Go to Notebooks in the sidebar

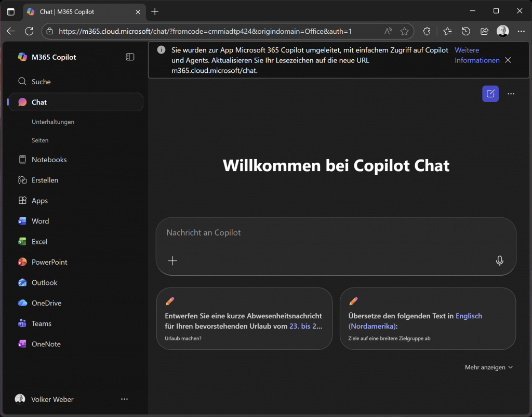pos(49,160)
